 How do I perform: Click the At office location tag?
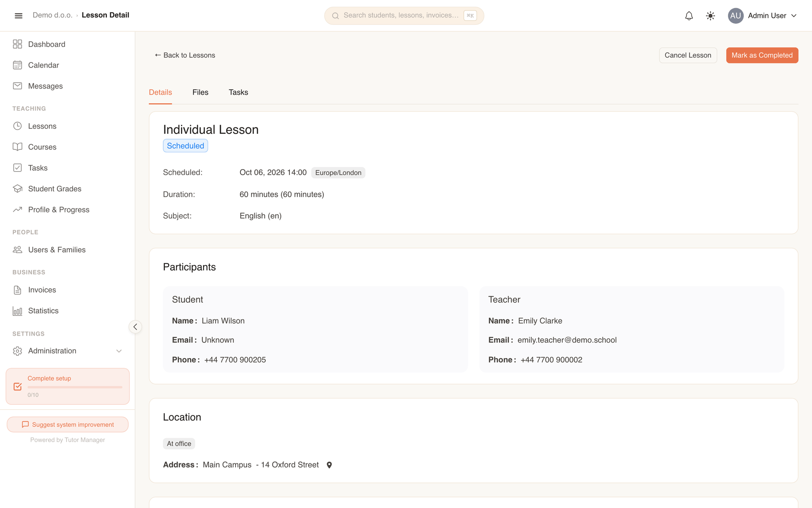[179, 444]
